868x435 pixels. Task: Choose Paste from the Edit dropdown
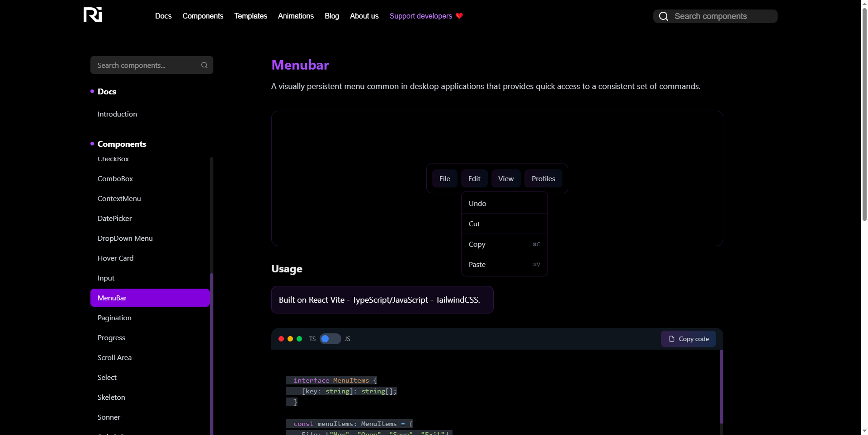(x=505, y=264)
